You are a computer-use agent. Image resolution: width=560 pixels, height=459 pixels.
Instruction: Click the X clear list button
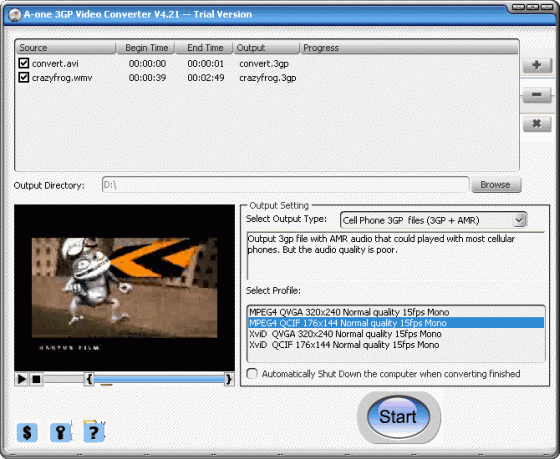pyautogui.click(x=537, y=124)
